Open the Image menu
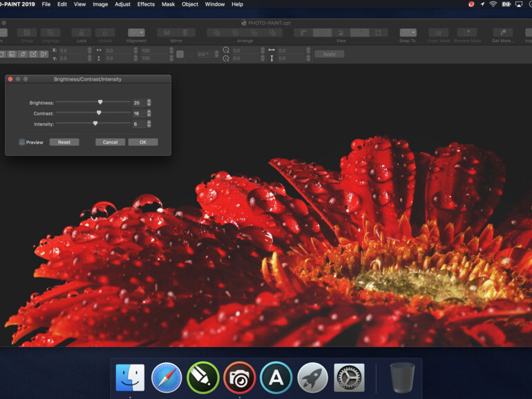The width and height of the screenshot is (532, 399). tap(100, 4)
